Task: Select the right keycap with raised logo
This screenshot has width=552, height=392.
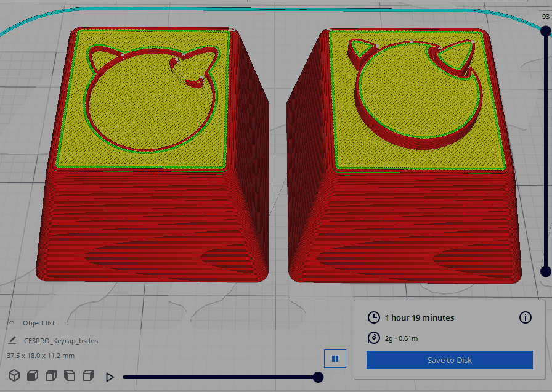Action: pyautogui.click(x=404, y=155)
